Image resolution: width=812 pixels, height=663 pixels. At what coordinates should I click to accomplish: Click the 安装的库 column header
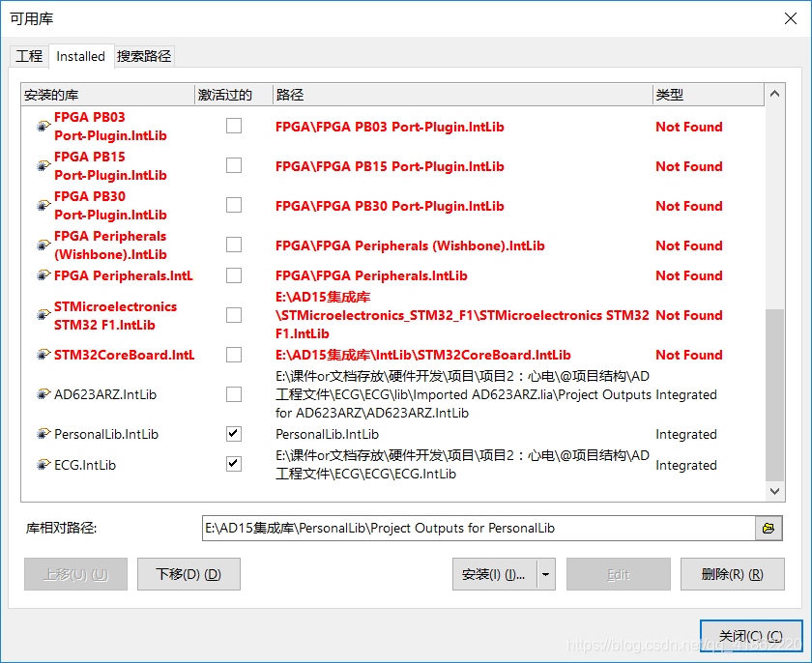tap(107, 95)
